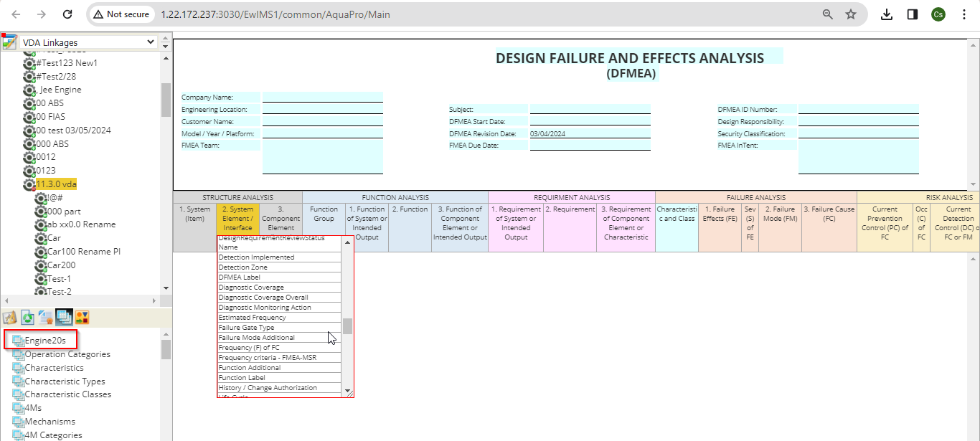980x441 pixels.
Task: Open the Chrome three-dot menu
Action: pos(964,14)
